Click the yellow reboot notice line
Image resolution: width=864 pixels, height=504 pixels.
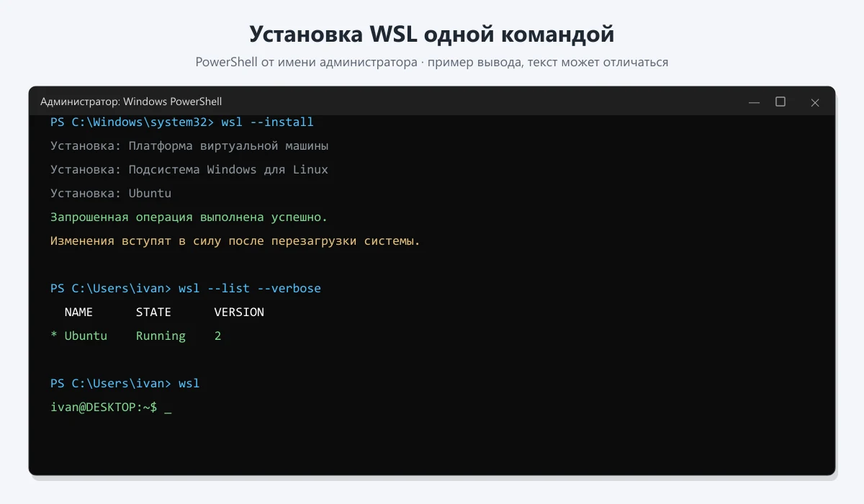coord(235,241)
